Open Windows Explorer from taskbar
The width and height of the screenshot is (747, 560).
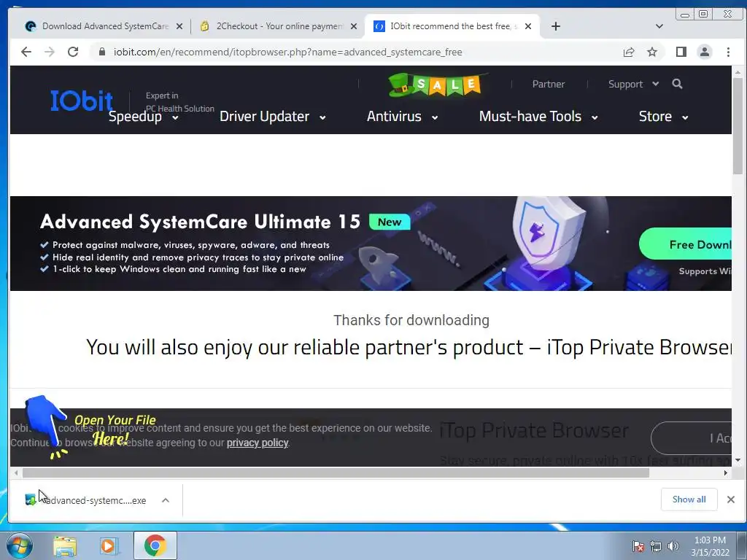(65, 546)
